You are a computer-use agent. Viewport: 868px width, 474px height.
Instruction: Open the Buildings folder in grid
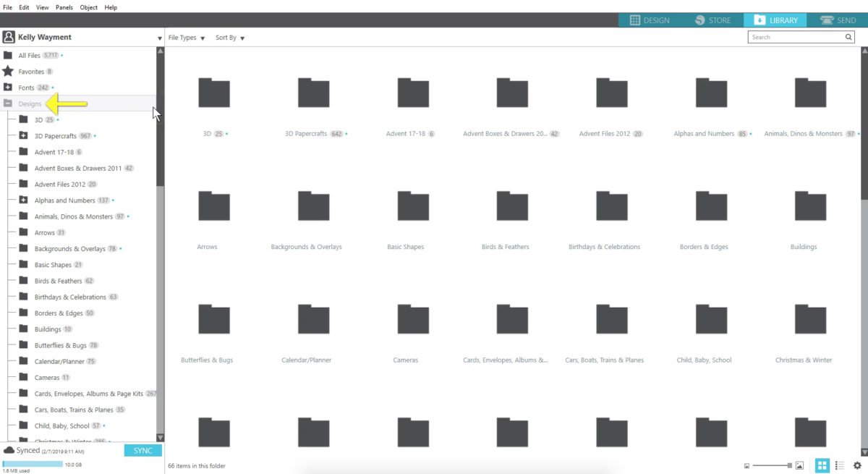point(810,205)
